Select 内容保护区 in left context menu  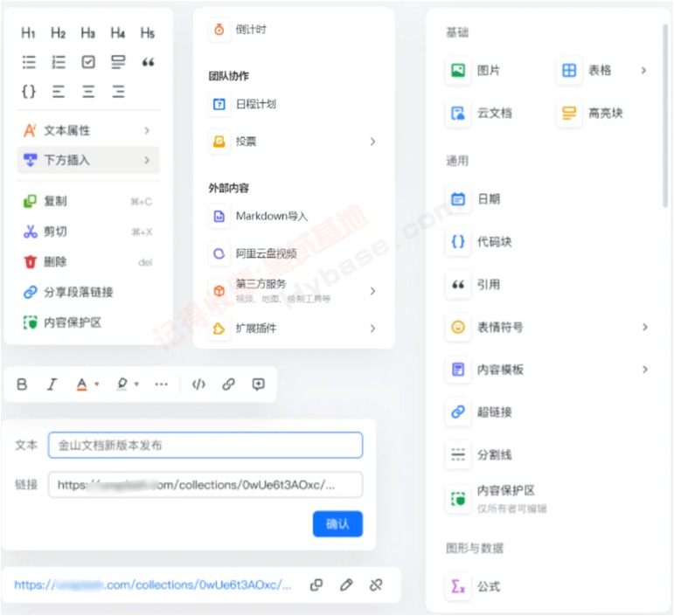(x=88, y=322)
